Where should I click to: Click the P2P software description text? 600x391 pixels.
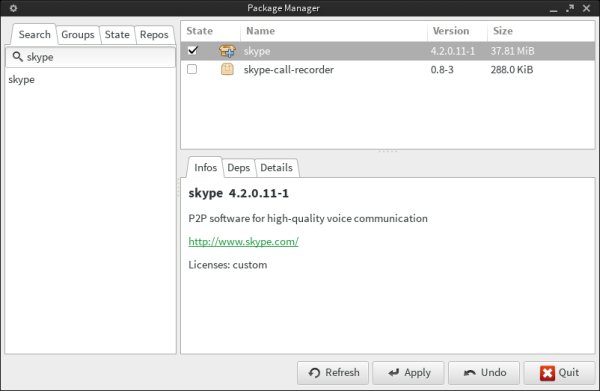tap(308, 218)
